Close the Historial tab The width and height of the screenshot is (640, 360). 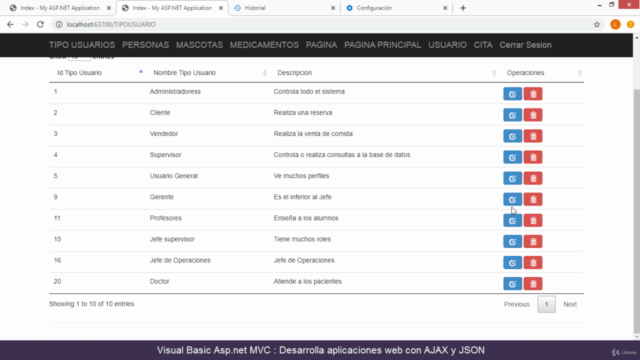tap(333, 8)
